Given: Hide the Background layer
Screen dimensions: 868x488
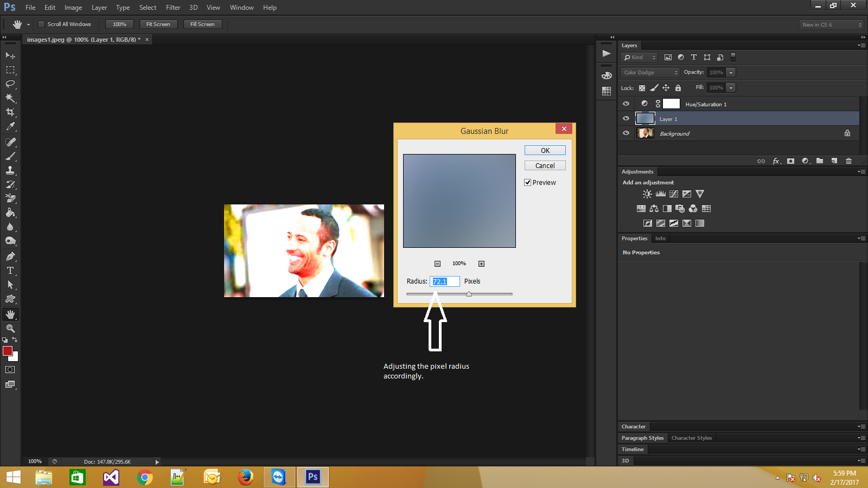Looking at the screenshot, I should tap(626, 133).
